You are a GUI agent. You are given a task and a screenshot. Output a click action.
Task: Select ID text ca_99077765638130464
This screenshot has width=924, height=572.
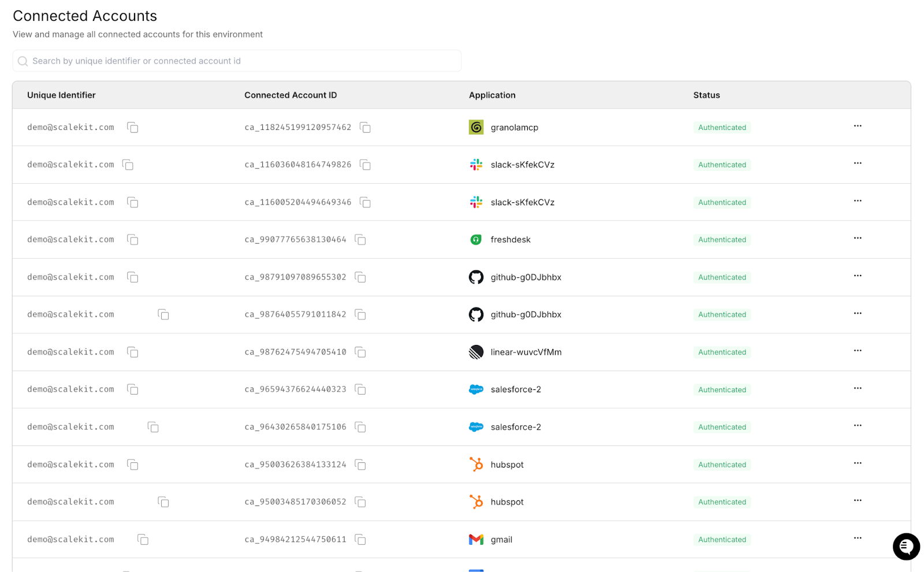click(296, 240)
